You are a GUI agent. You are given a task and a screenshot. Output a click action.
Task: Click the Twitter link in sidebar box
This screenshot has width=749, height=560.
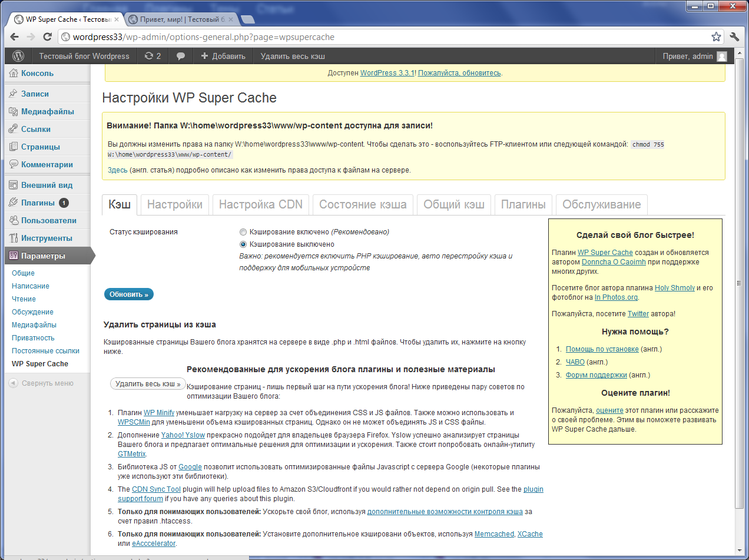pyautogui.click(x=638, y=314)
